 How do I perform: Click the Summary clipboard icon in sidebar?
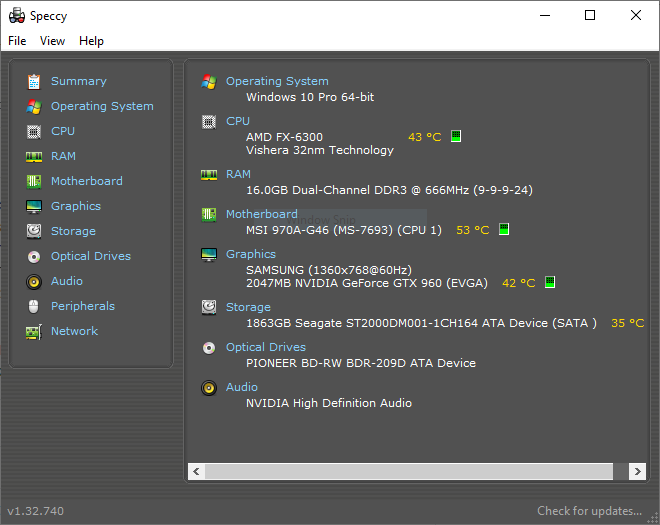pos(34,82)
